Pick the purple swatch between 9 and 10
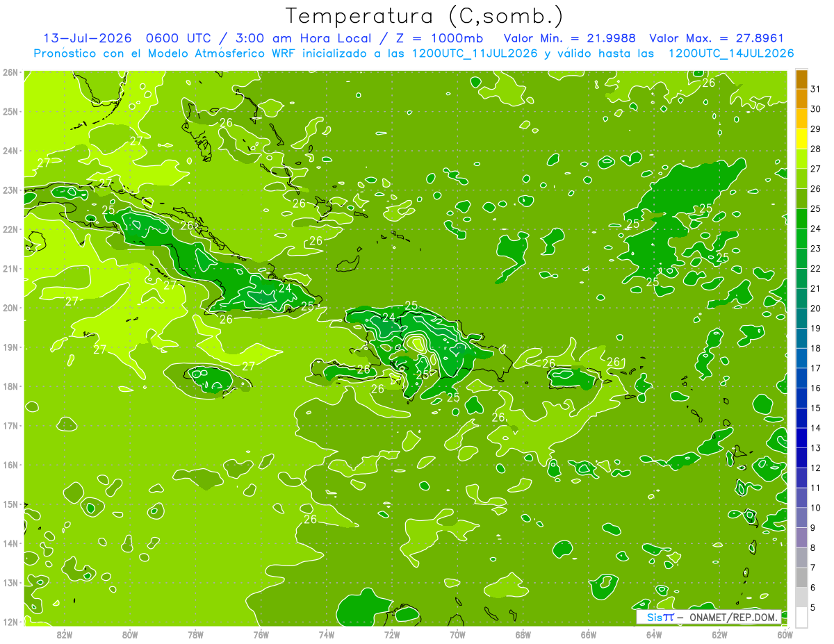 point(801,518)
